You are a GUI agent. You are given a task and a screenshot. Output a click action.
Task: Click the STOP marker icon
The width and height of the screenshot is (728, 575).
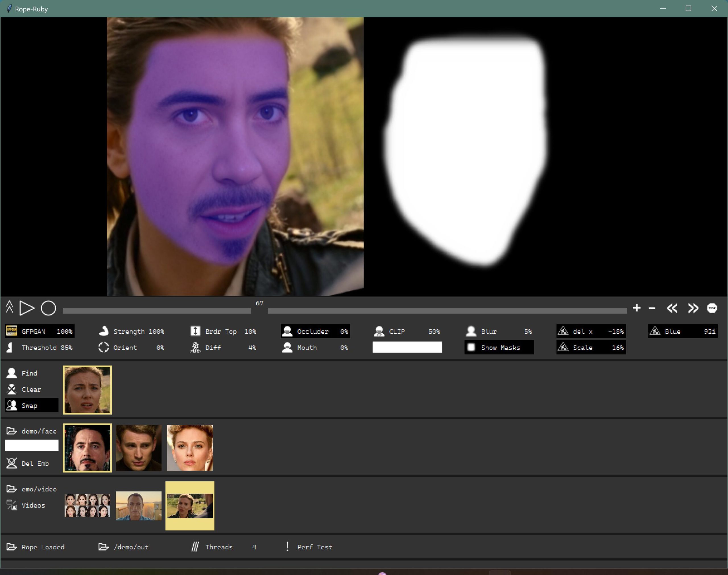click(x=712, y=308)
